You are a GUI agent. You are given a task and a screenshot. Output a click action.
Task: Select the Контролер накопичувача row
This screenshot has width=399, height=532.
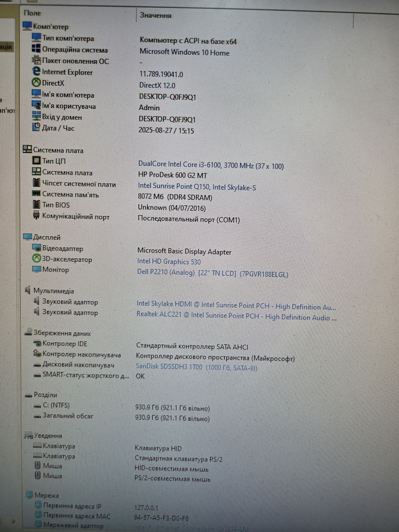coord(82,354)
